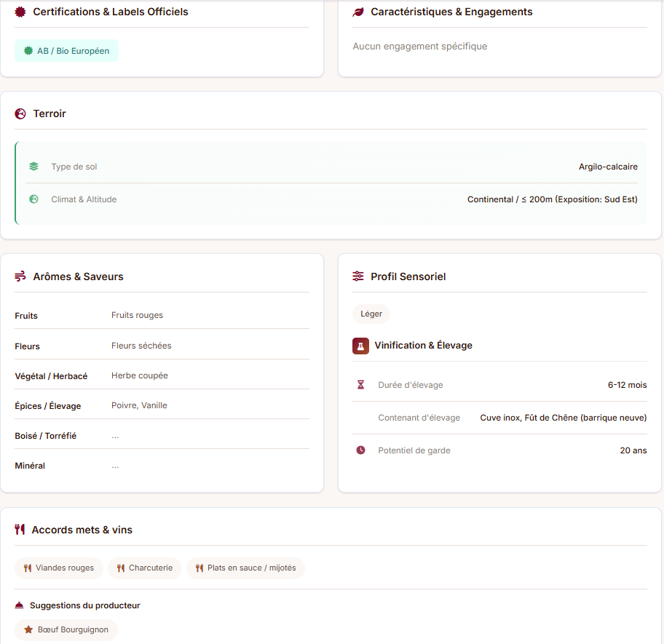The image size is (664, 644).
Task: Click the cloche icon beside Suggestions du producteur
Action: [20, 605]
